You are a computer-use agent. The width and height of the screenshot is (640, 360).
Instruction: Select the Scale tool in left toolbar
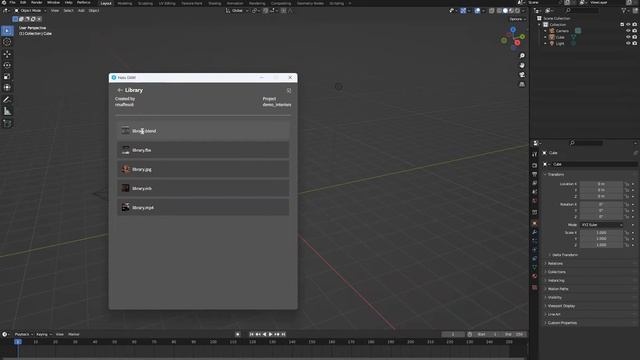(x=7, y=77)
